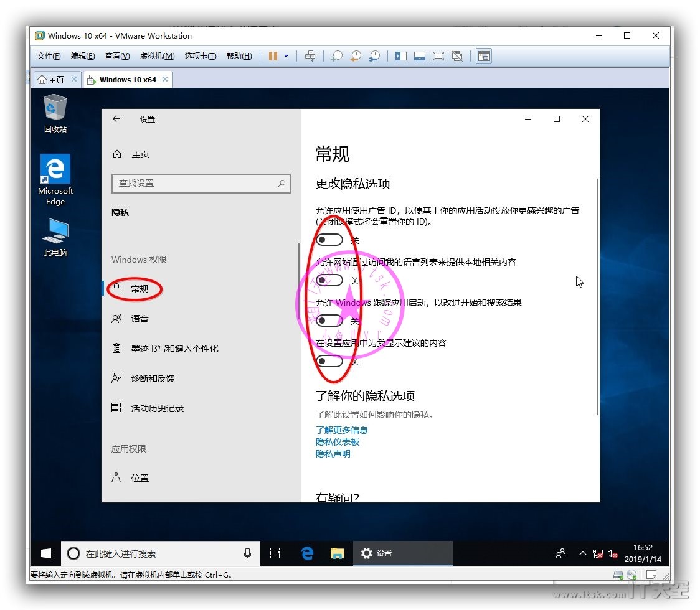Open 墨迹书写和键入个性化 settings page
Screen dimensions: 700x610
[x=200, y=349]
